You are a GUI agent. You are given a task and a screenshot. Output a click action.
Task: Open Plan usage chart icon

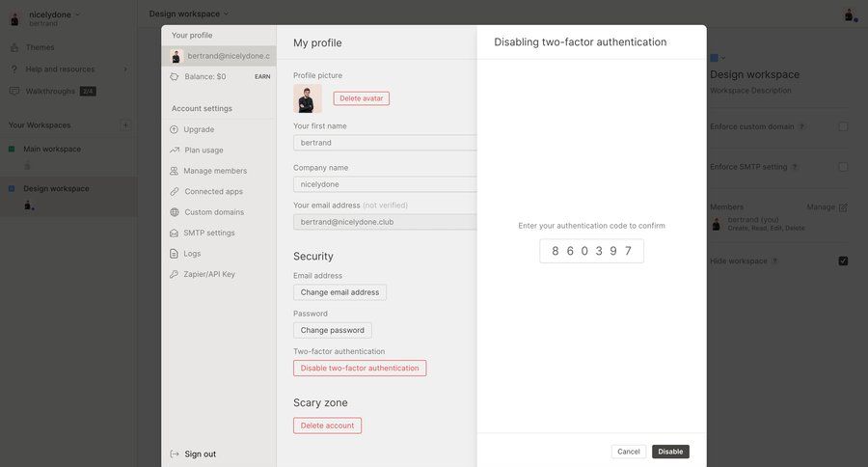pyautogui.click(x=175, y=151)
